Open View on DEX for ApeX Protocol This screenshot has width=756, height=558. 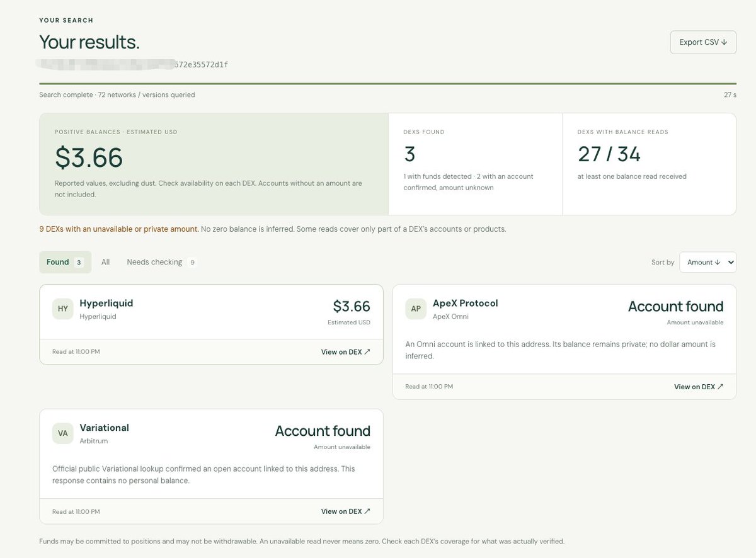click(x=699, y=387)
